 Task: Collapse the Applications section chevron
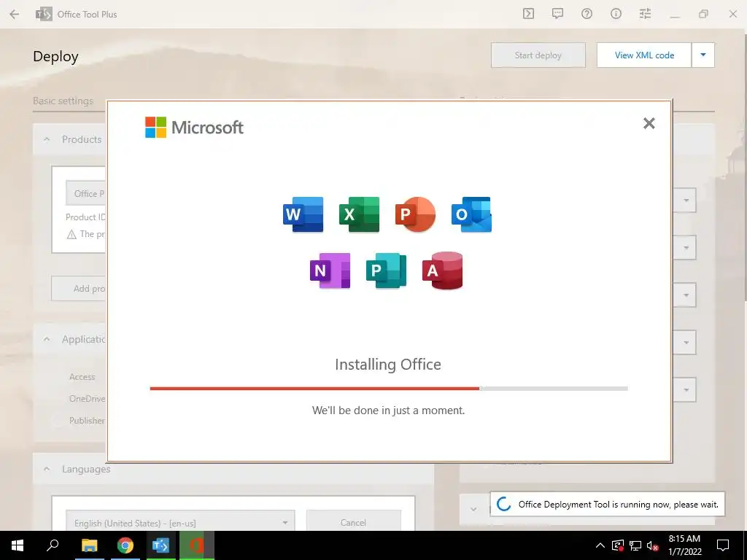[47, 339]
